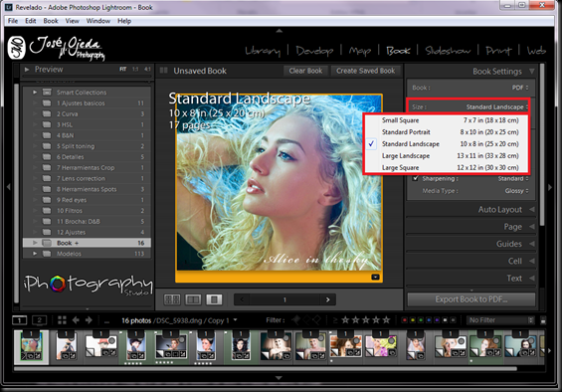Open the Media Type Glossy dropdown
562x392 pixels.
516,191
